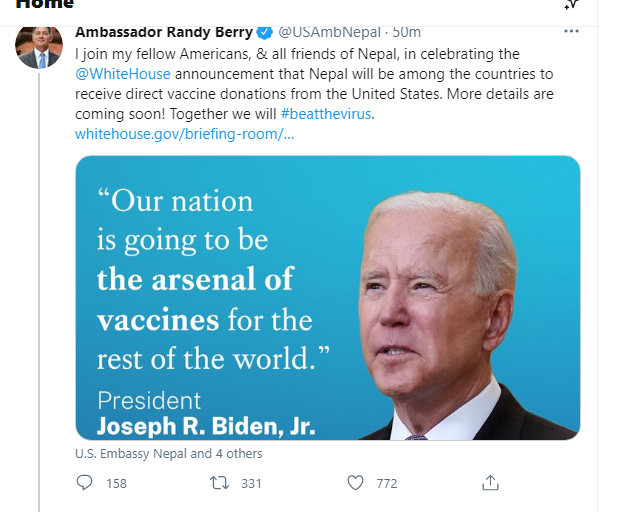The width and height of the screenshot is (617, 512).
Task: Open the tweet's 50m timestamp
Action: 407,31
